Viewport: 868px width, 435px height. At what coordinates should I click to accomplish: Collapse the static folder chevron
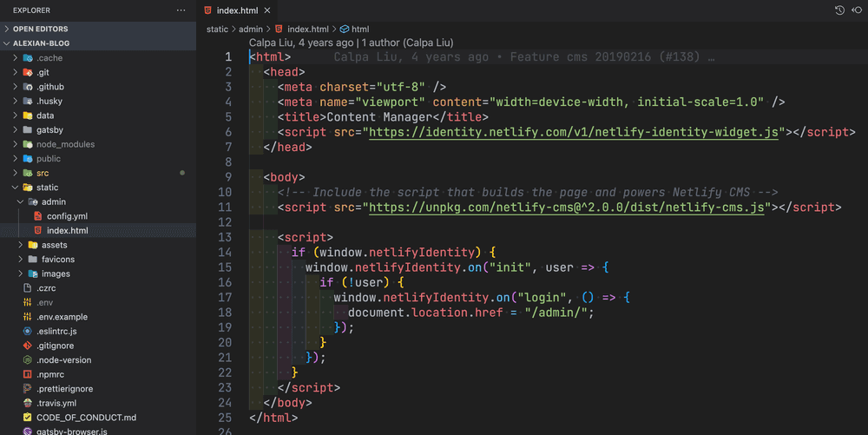(16, 187)
